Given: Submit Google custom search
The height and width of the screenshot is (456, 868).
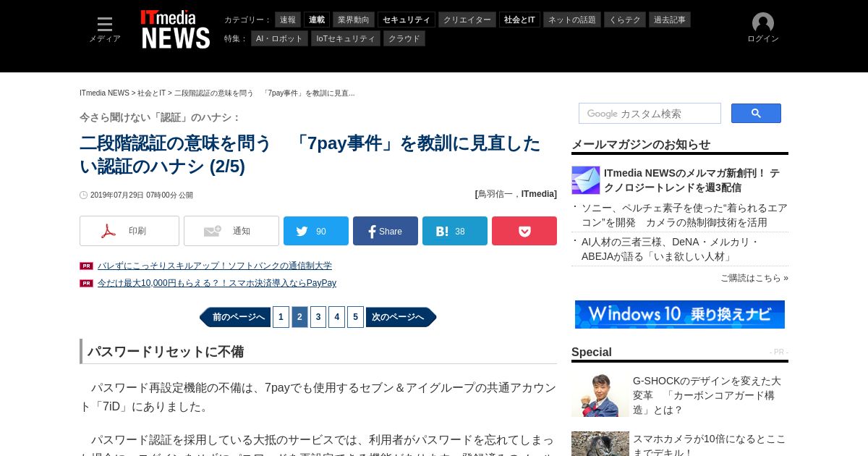Looking at the screenshot, I should click(756, 113).
